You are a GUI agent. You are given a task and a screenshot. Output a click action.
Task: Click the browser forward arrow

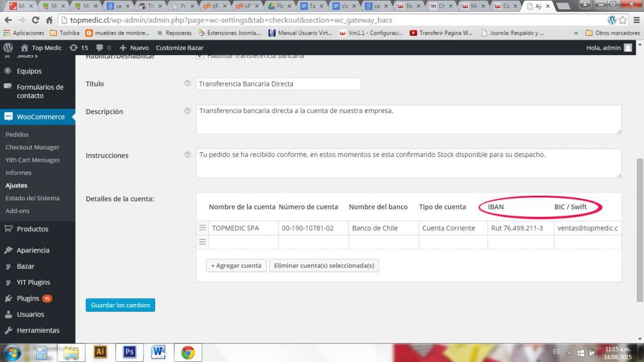22,20
